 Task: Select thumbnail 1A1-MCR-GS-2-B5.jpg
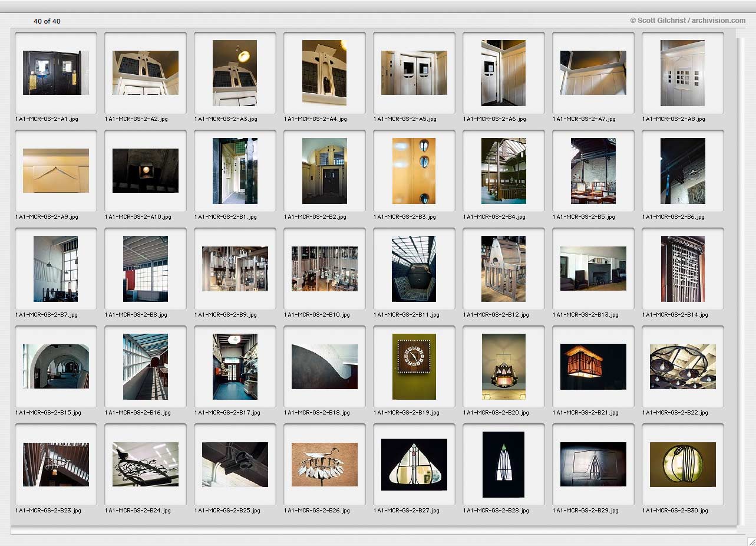click(x=593, y=171)
